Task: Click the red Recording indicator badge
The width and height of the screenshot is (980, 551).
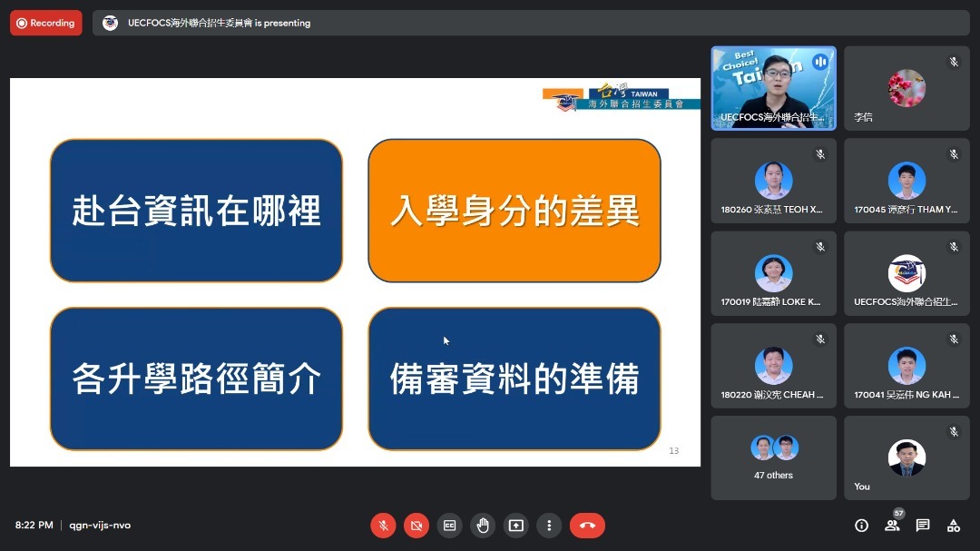Action: [x=46, y=23]
